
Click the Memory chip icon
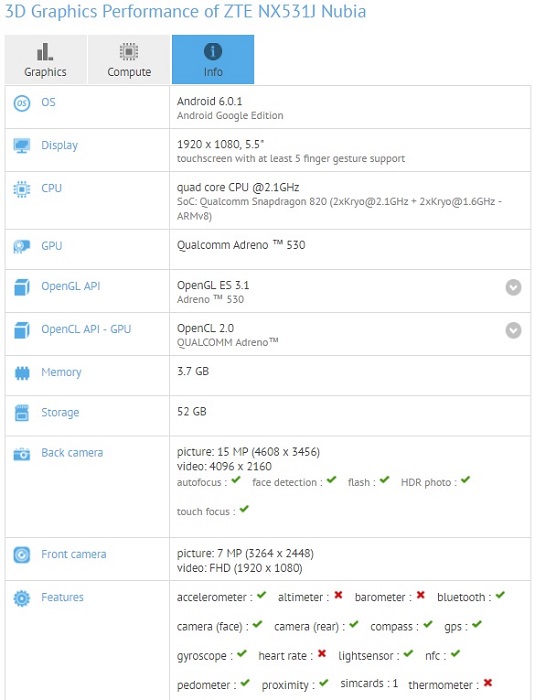coord(22,373)
